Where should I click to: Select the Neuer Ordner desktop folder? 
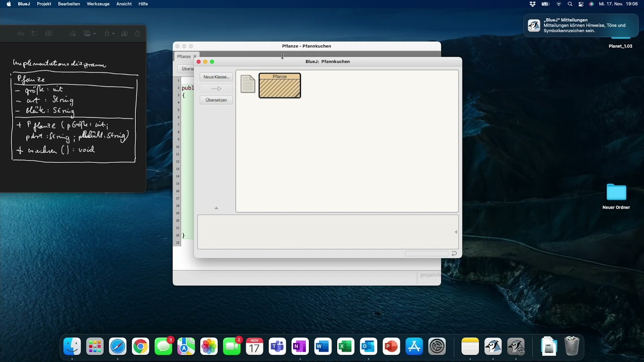pyautogui.click(x=616, y=197)
